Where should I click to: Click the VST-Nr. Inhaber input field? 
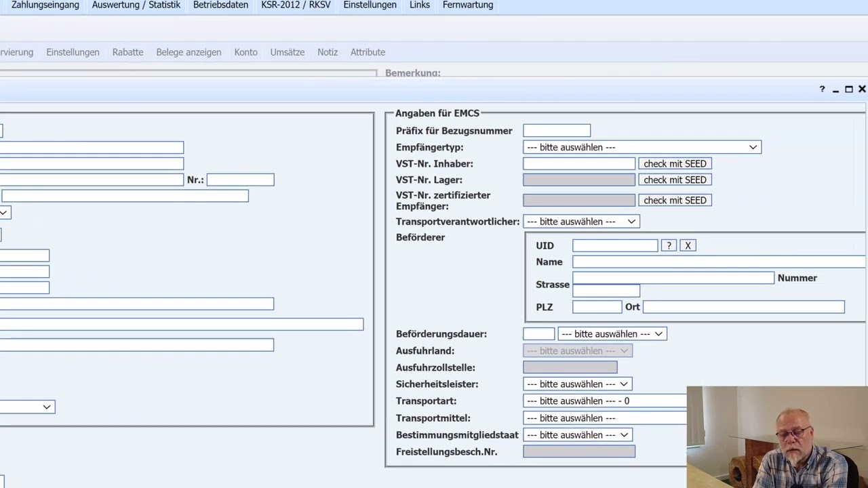point(579,163)
